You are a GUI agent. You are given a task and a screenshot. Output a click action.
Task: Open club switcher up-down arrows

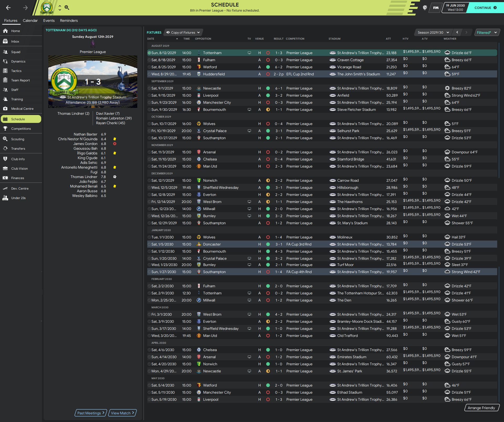pyautogui.click(x=60, y=8)
